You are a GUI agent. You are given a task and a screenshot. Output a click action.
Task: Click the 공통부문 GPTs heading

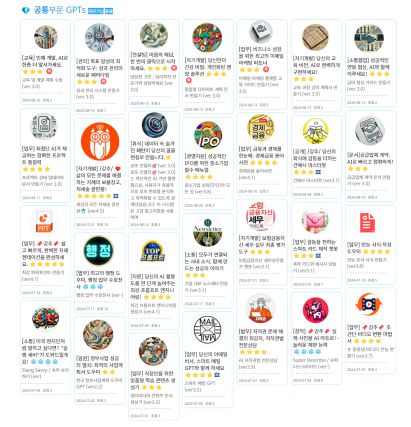click(x=60, y=10)
